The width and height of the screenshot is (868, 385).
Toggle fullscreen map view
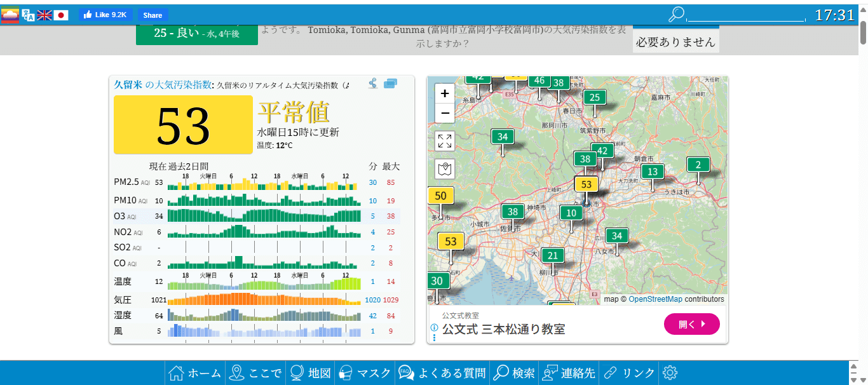click(445, 141)
